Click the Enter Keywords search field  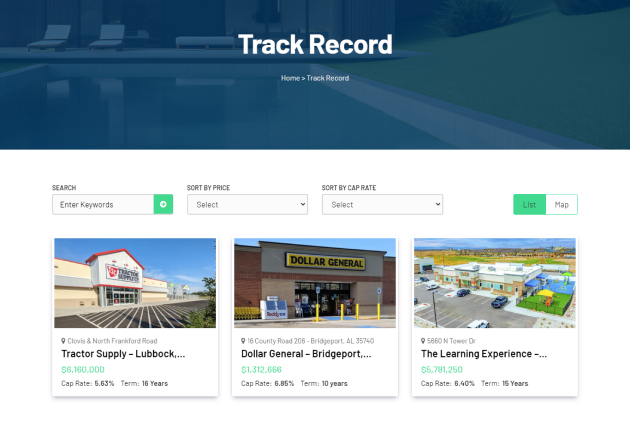[x=103, y=204]
